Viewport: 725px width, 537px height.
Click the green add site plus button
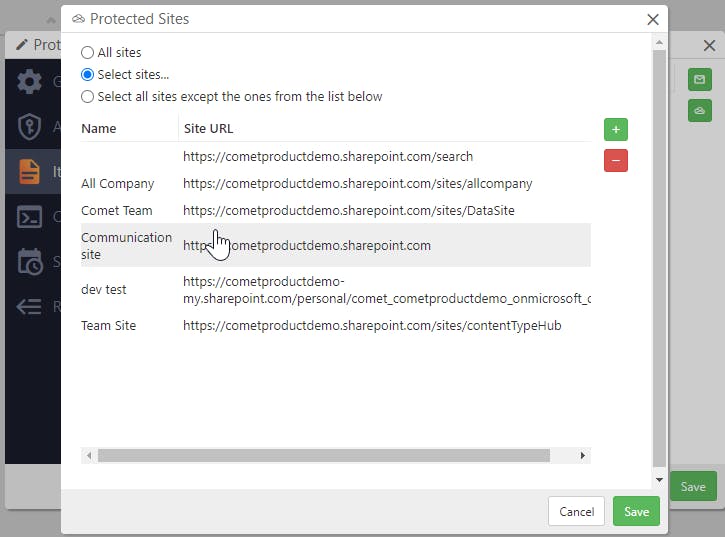616,130
